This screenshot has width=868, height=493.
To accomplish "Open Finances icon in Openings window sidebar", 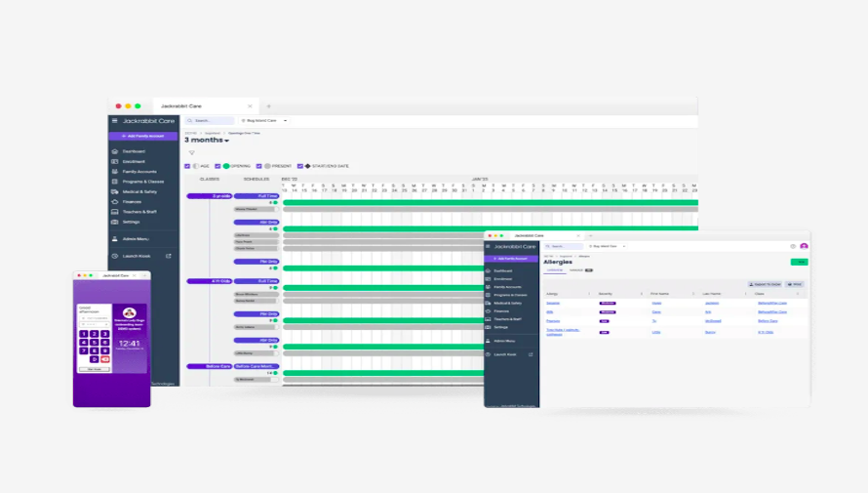I will click(114, 202).
